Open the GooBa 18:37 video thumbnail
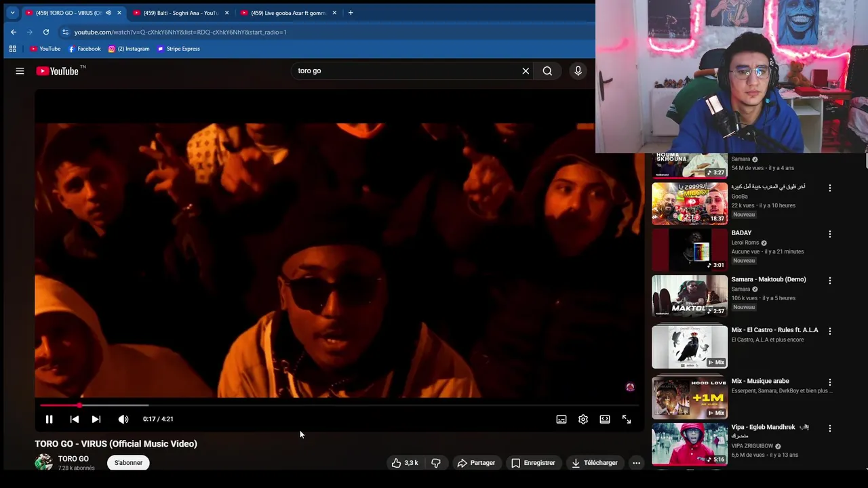868x488 pixels. tap(690, 203)
